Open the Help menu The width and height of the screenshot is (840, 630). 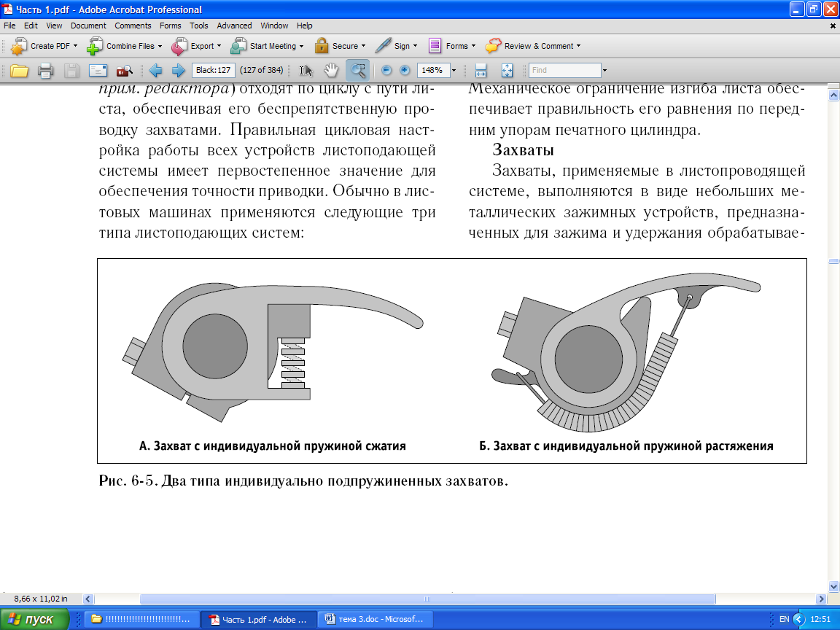pyautogui.click(x=305, y=26)
